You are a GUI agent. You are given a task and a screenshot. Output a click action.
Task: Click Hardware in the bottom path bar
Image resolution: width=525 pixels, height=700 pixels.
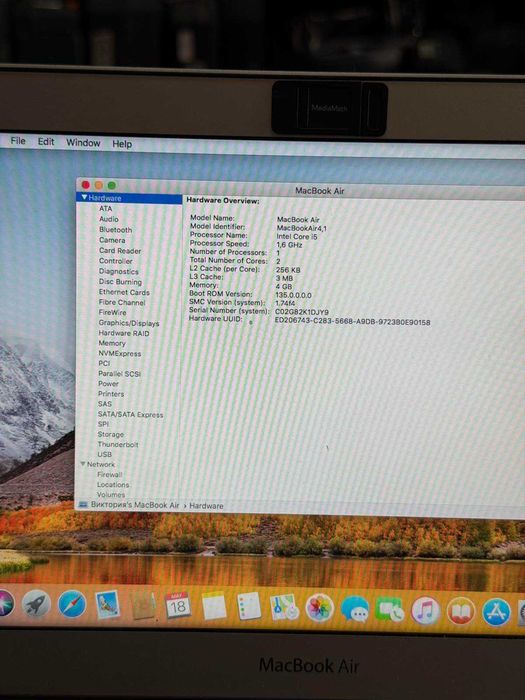206,506
